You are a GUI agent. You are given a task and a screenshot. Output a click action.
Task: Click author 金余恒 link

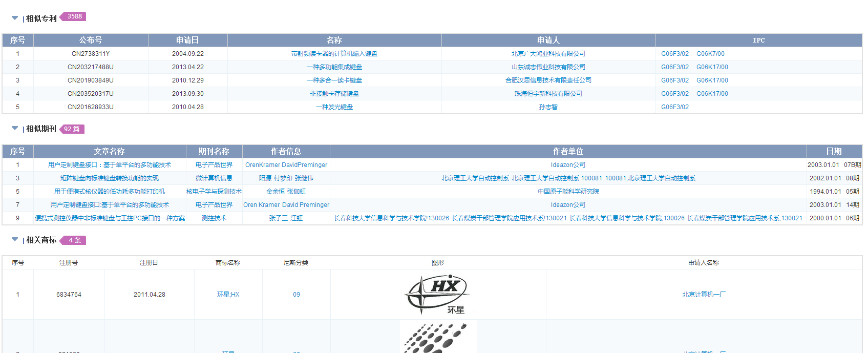[x=275, y=192]
